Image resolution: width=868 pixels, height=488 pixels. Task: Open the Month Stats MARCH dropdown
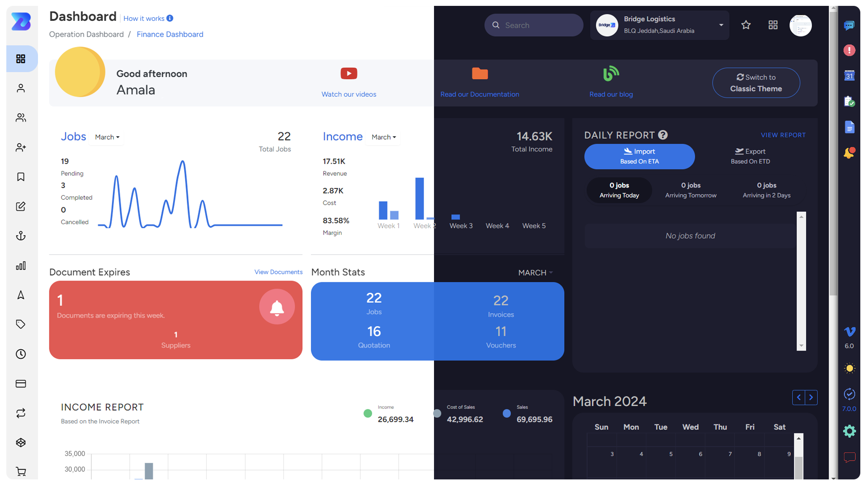535,272
